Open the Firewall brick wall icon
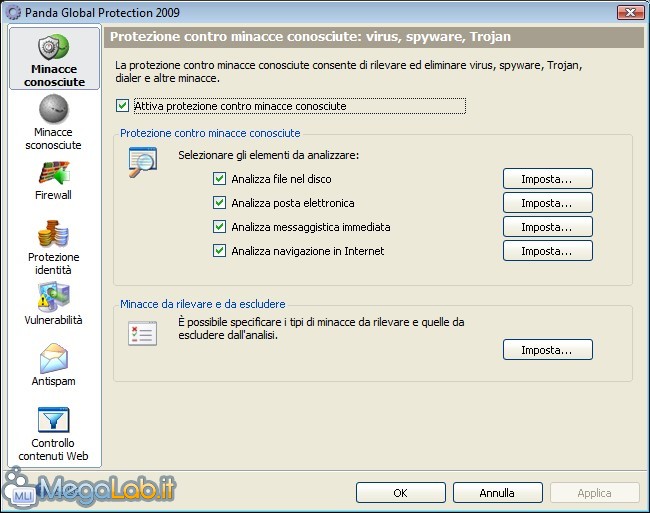The height and width of the screenshot is (513, 650). 54,173
